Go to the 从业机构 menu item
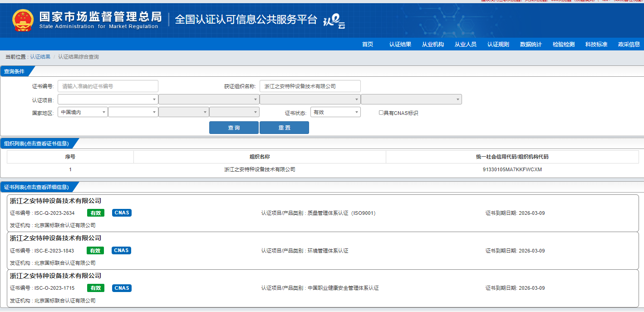This screenshot has width=644, height=312. 433,45
